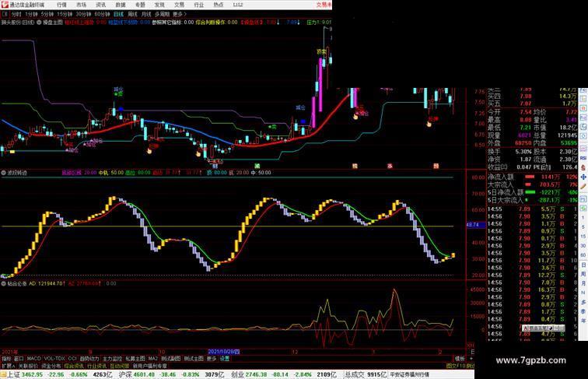Select the 主力监控 indicator tab
588x379 pixels.
tap(112, 359)
